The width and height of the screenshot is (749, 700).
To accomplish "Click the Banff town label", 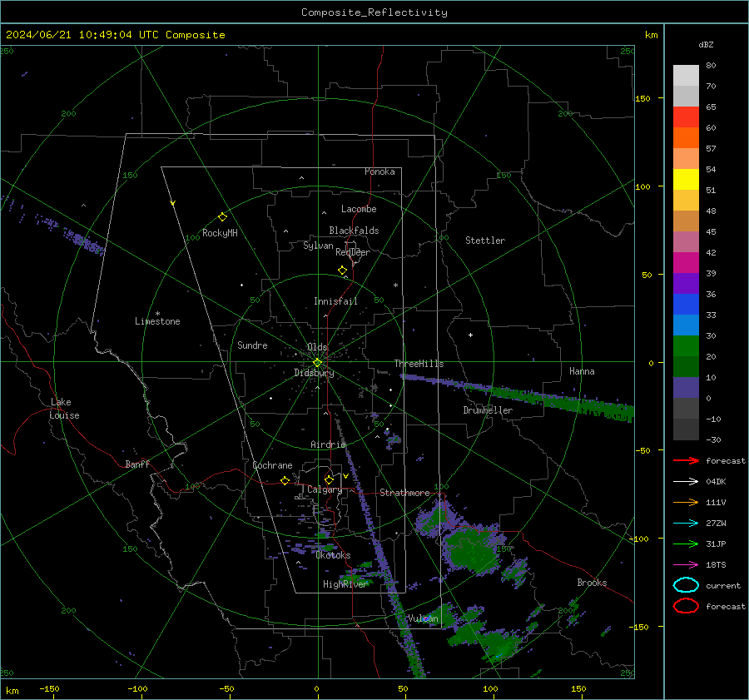I will click(137, 464).
